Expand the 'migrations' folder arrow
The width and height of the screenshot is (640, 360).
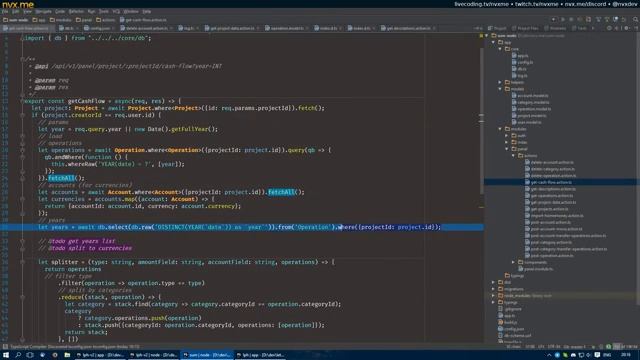coord(493,289)
